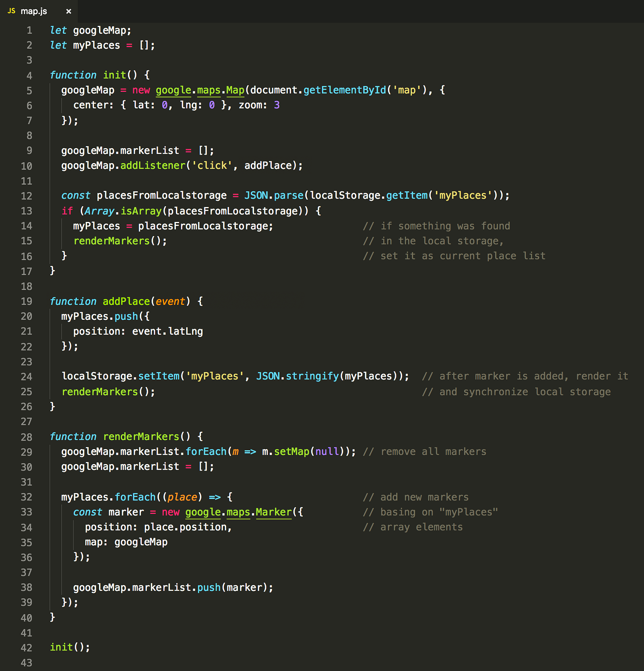
Task: Click the 'renderMarkers' function name on line 28
Action: tap(141, 437)
